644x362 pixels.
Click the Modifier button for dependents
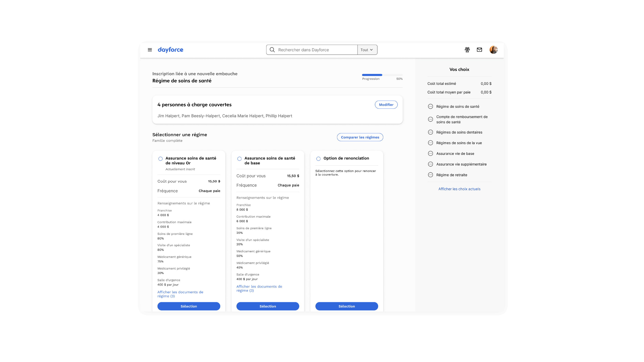[386, 105]
